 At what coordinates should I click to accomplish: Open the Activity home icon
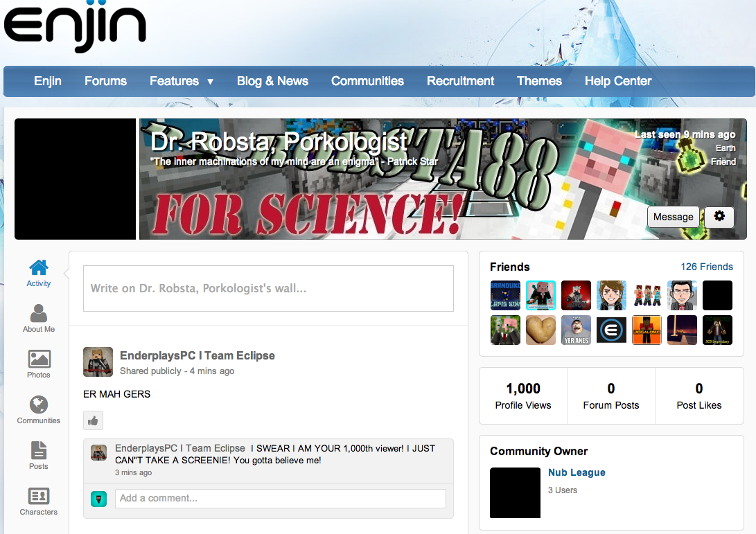(x=39, y=267)
